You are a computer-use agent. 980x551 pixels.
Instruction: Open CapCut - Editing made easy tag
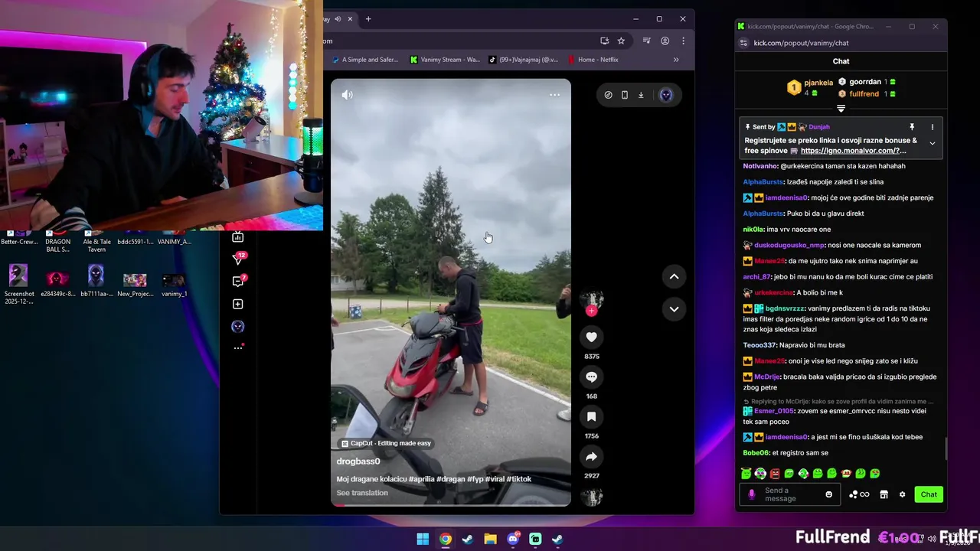click(386, 443)
